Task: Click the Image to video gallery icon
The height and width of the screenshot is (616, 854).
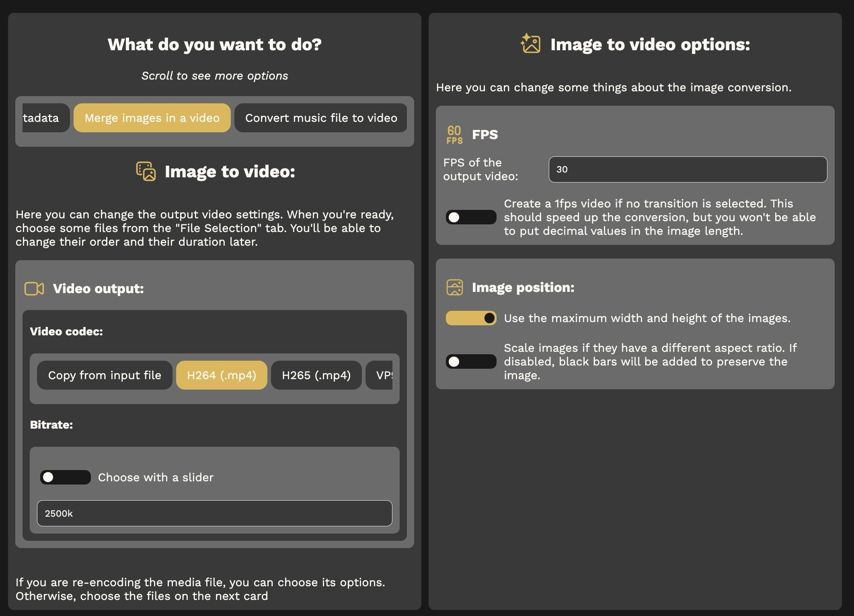Action: (146, 171)
